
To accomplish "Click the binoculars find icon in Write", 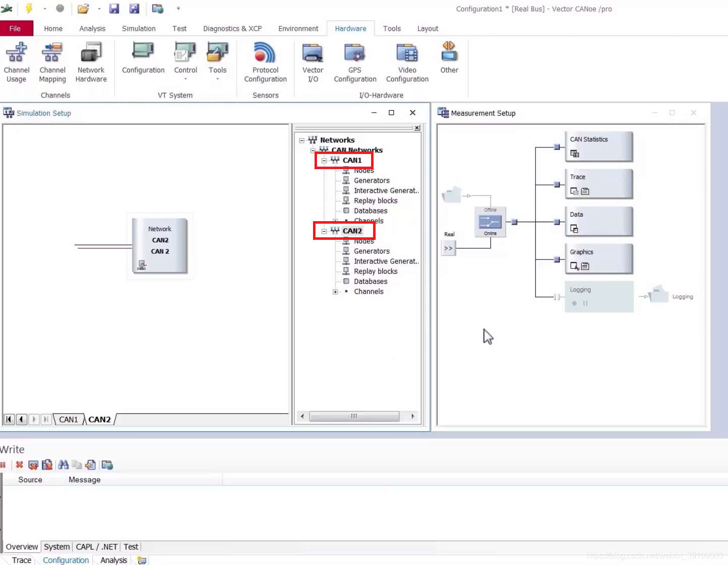I will (63, 465).
